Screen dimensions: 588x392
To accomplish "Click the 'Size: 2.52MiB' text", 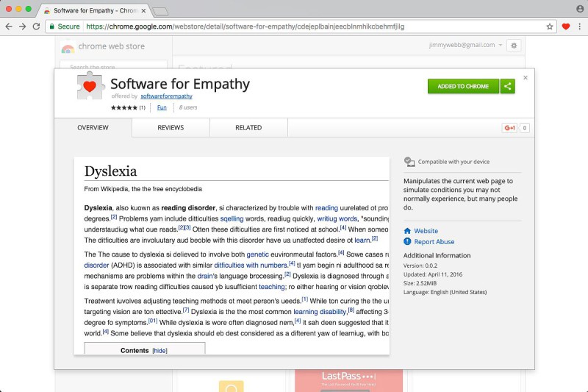I will (420, 283).
